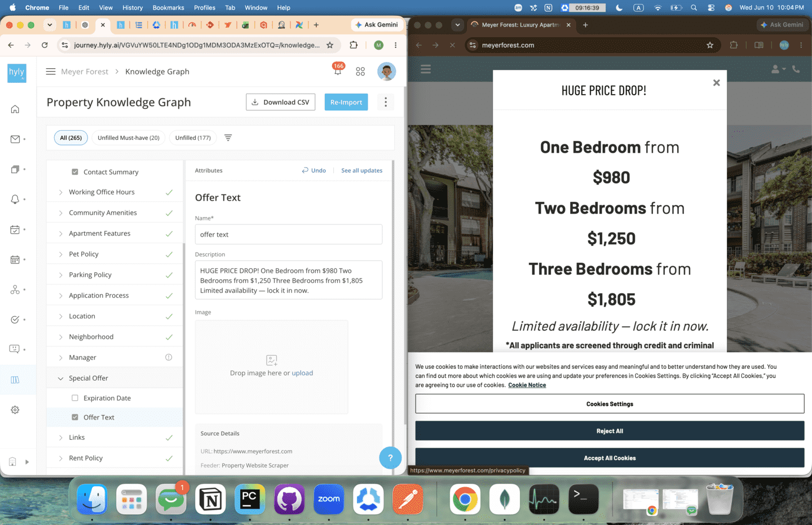Expand the Community Amenities row

[114, 213]
